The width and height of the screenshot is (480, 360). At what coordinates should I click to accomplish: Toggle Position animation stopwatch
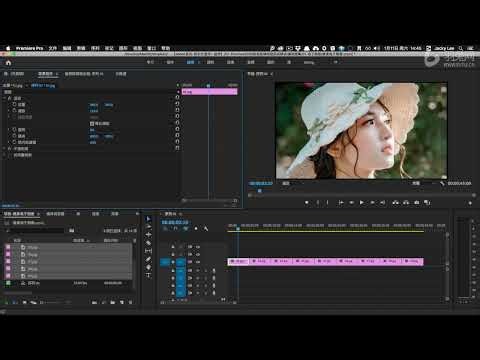pyautogui.click(x=14, y=104)
